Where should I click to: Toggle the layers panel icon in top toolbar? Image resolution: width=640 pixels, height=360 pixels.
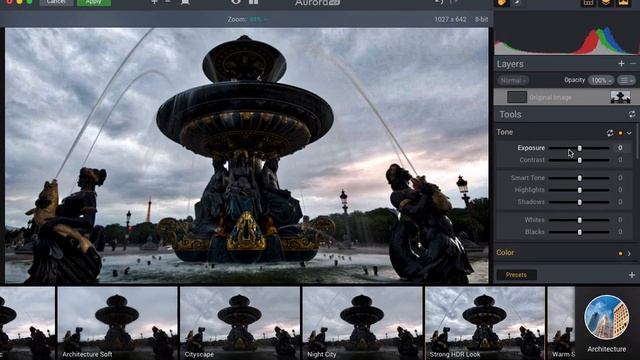click(606, 2)
